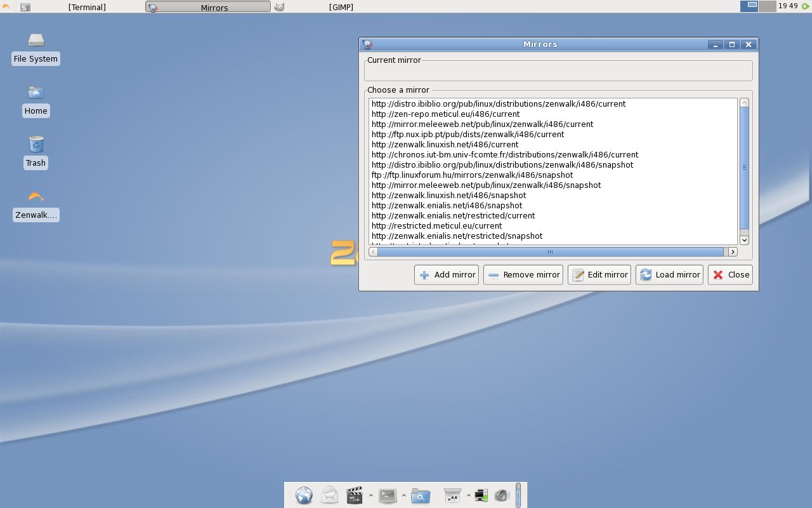Open the file search folder icon in dock
Screen dimensions: 812x508
tap(421, 495)
